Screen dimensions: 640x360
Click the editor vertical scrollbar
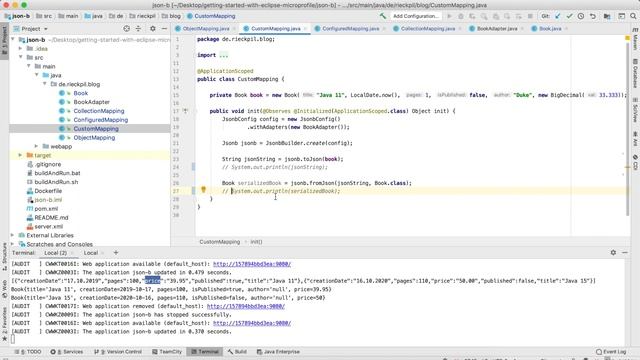click(x=627, y=129)
